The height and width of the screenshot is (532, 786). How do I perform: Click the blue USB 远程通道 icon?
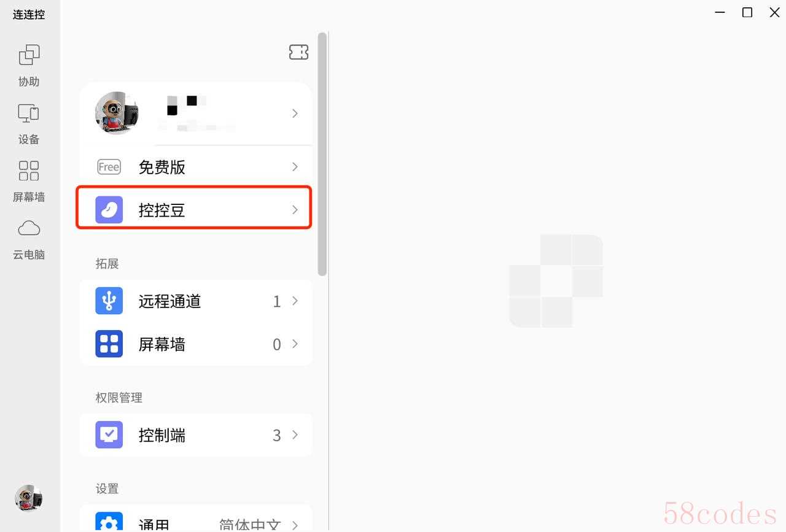pos(109,301)
